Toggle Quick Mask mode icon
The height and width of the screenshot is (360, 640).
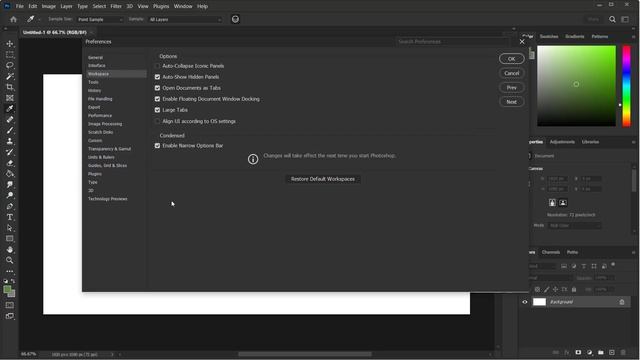pyautogui.click(x=10, y=305)
